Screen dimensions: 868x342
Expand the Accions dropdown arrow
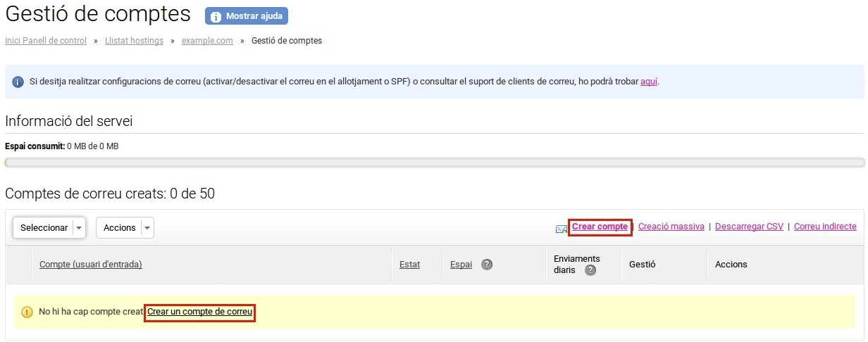[x=147, y=228]
